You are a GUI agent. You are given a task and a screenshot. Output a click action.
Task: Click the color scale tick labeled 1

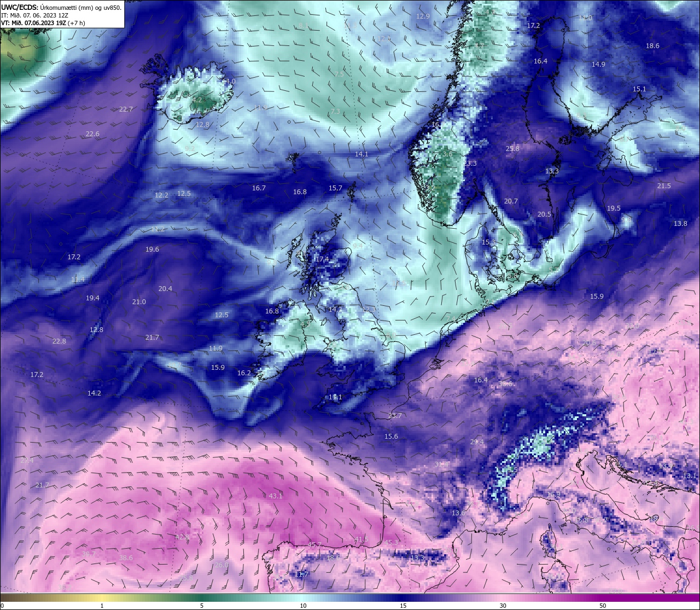tap(102, 606)
